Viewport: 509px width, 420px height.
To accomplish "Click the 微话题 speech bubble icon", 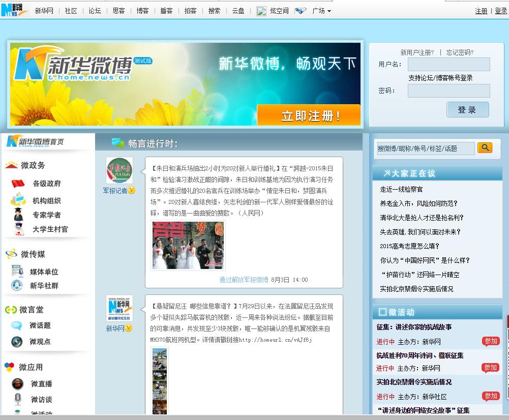I will tap(17, 325).
